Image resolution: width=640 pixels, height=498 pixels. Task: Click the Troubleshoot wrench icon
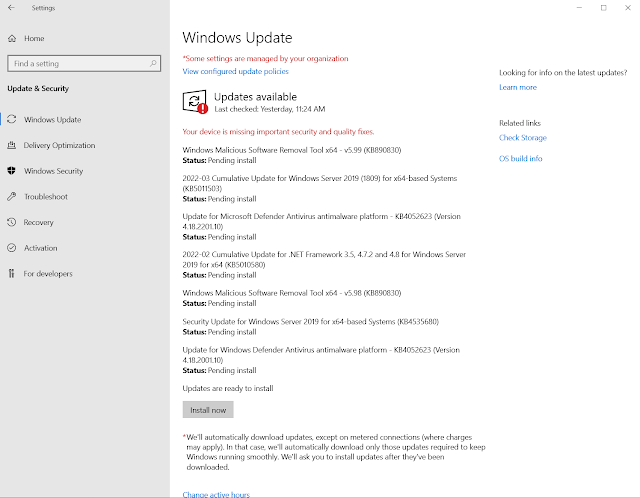pyautogui.click(x=12, y=196)
